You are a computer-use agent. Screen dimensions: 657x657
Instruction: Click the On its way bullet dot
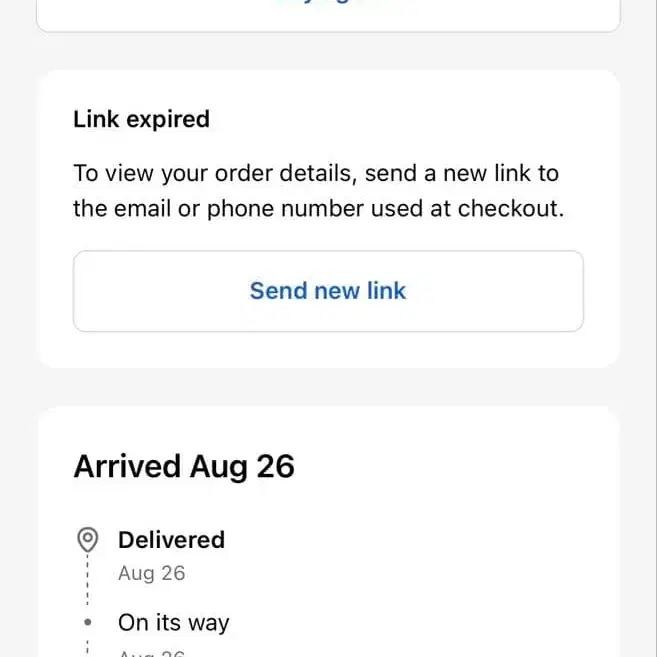[x=88, y=622]
